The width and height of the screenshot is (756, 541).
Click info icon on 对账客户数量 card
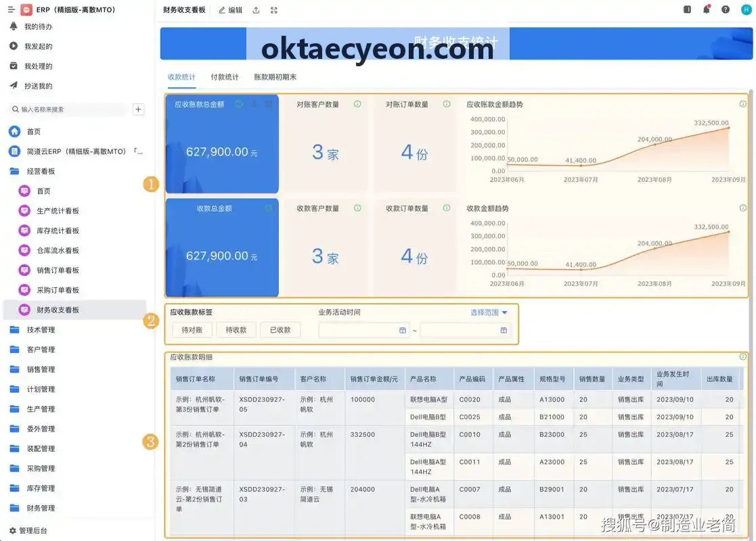(x=357, y=103)
